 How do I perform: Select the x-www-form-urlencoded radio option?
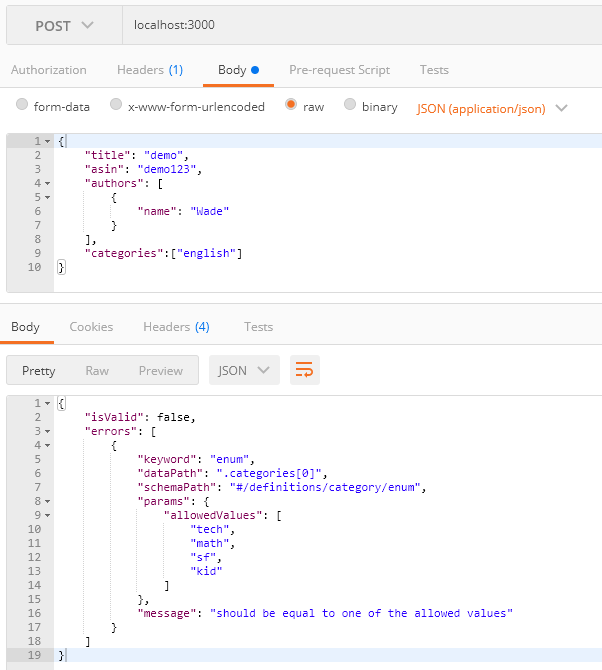(x=116, y=104)
